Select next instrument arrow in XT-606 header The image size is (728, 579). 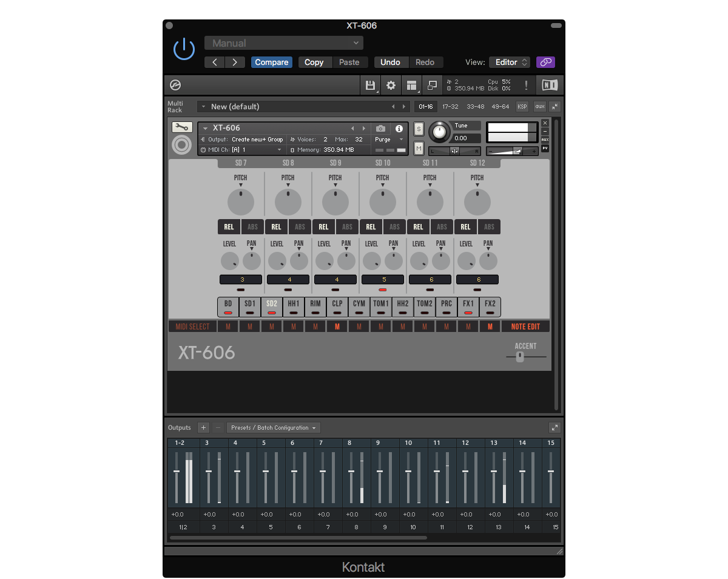click(364, 129)
